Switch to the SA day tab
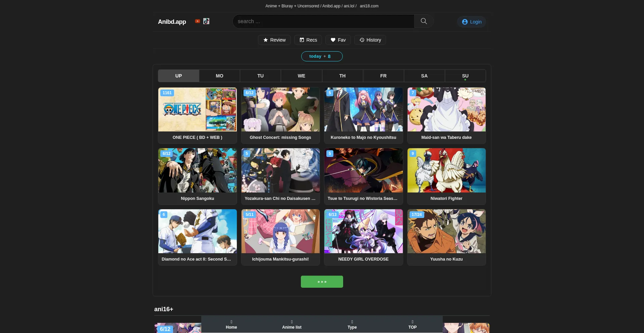Image resolution: width=644 pixels, height=333 pixels. pyautogui.click(x=424, y=76)
